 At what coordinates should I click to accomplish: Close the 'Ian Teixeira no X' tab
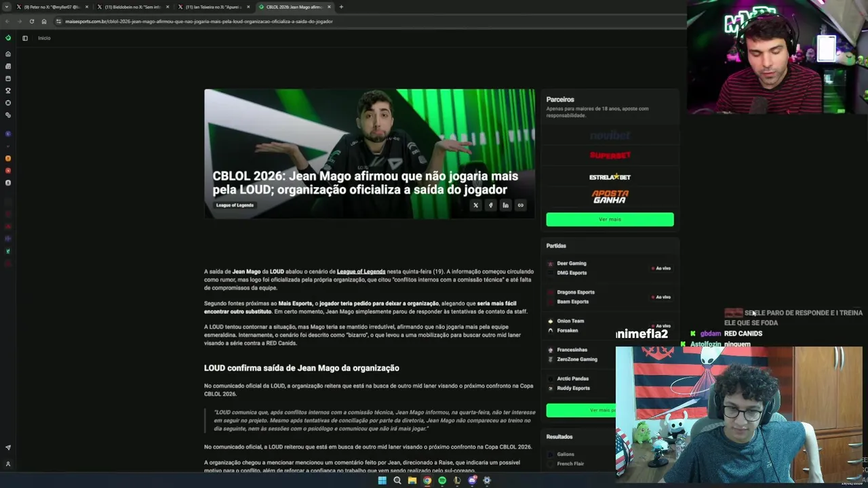click(248, 7)
